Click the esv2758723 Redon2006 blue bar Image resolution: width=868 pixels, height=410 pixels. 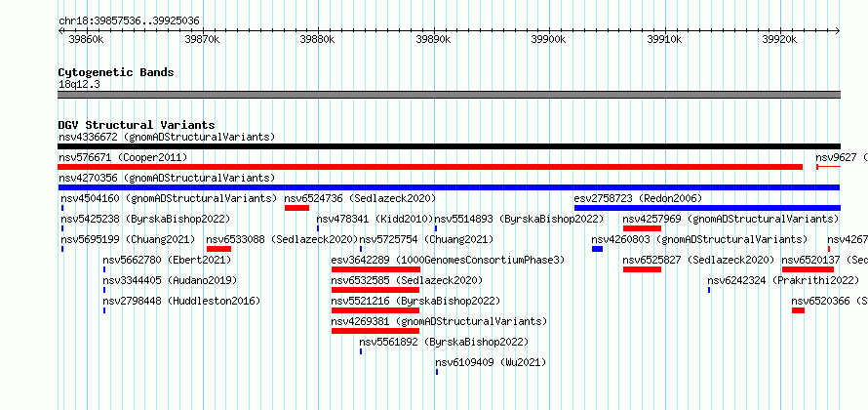(707, 208)
